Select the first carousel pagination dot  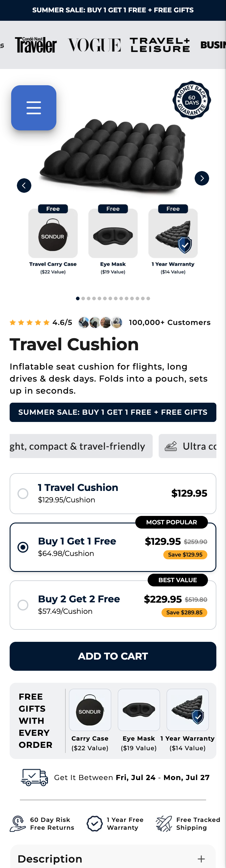[x=78, y=298]
